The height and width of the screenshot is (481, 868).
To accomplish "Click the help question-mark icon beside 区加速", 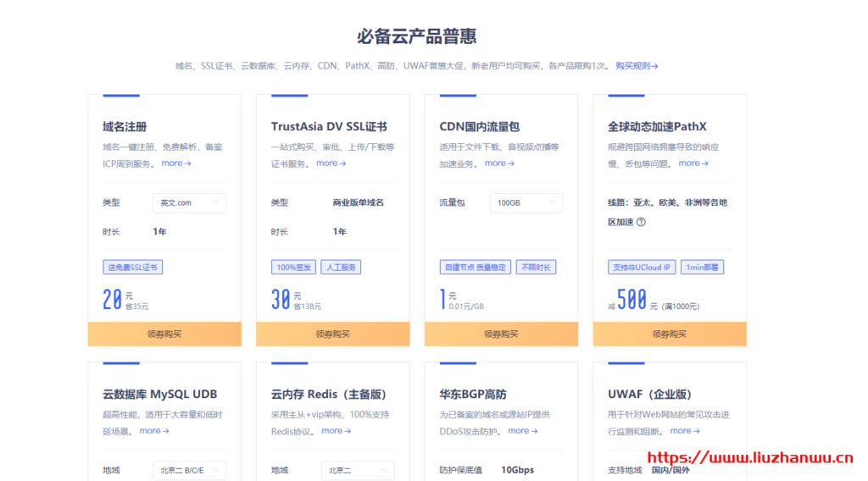I will point(641,222).
